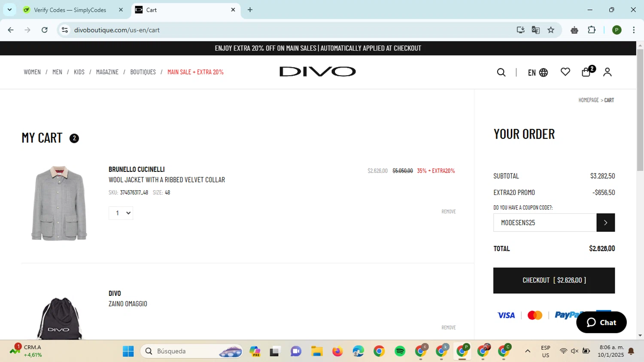Click the Visa payment logo
The height and width of the screenshot is (362, 644).
[x=506, y=315]
